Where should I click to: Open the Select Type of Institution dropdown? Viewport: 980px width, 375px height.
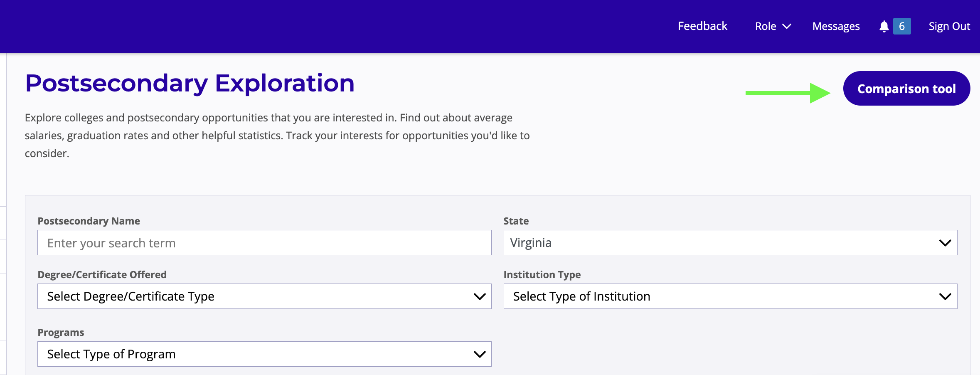coord(730,296)
